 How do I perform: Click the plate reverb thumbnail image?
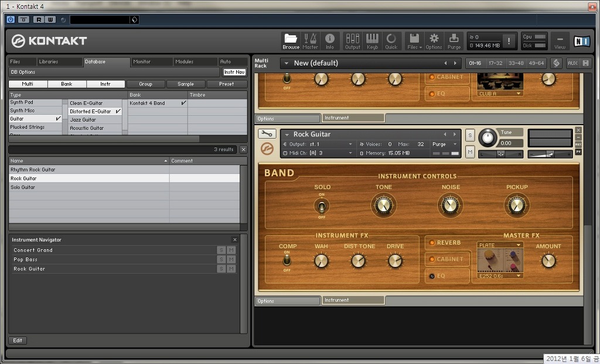[500, 260]
